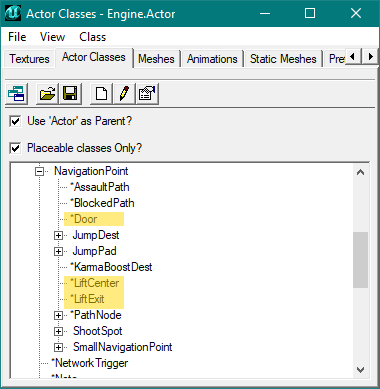Select the *NetworkTrigger class

click(89, 363)
